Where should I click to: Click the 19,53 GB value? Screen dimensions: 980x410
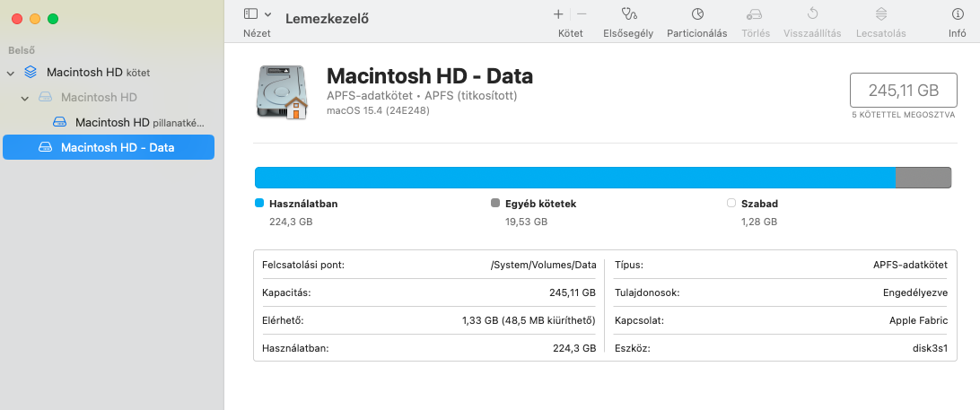[x=526, y=222]
